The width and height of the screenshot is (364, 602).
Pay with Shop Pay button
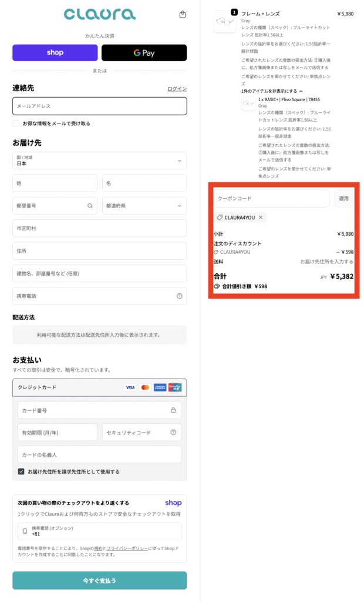point(55,53)
